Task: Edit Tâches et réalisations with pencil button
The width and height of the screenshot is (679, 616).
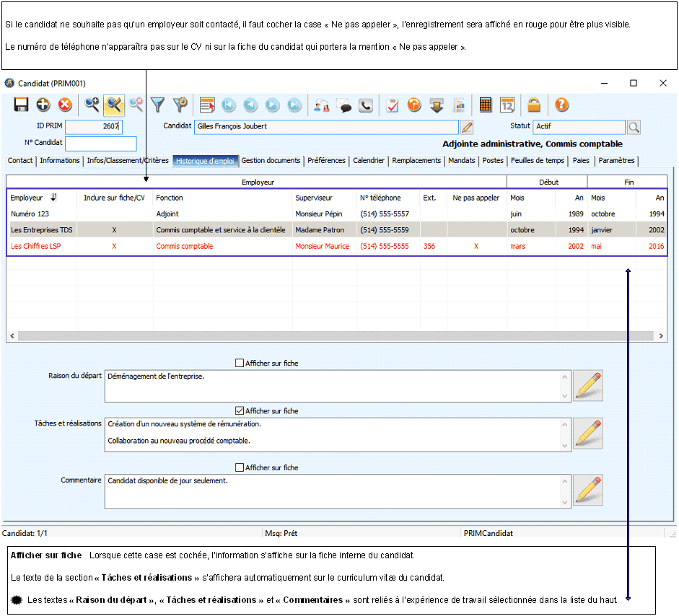Action: point(588,433)
